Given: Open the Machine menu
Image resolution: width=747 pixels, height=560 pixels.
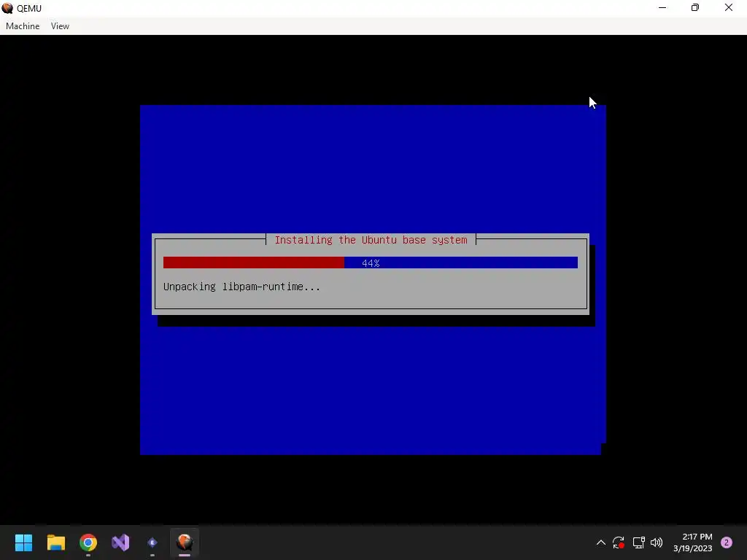Looking at the screenshot, I should [x=23, y=26].
